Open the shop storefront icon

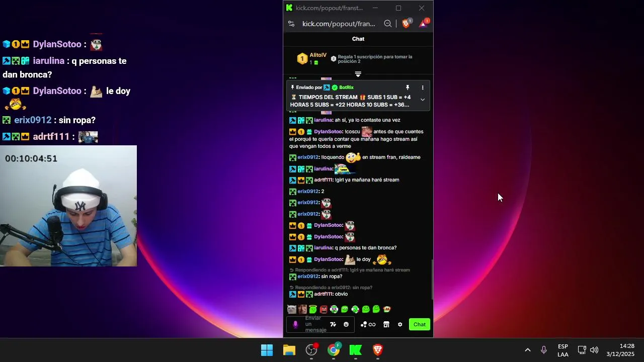coord(386,324)
